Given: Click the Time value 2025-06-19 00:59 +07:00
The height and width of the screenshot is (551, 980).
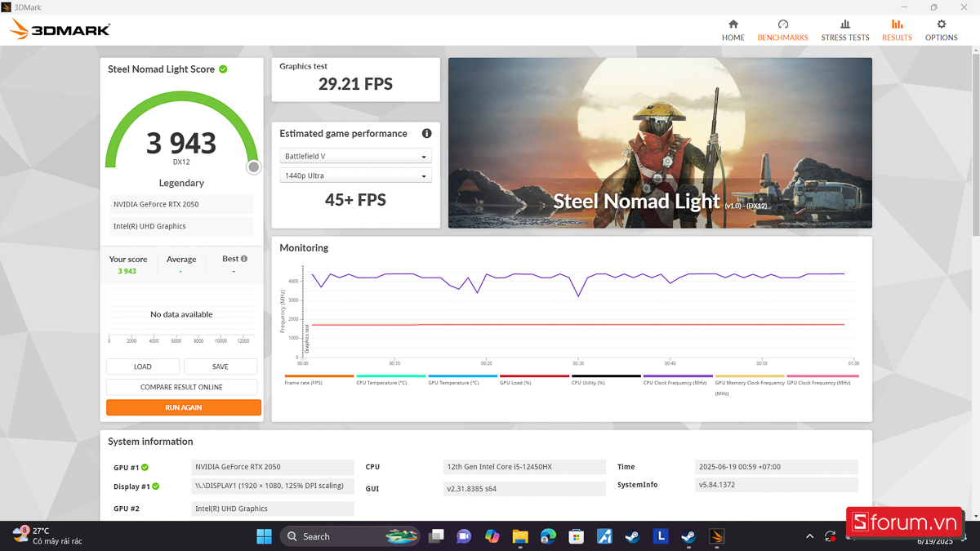Looking at the screenshot, I should pyautogui.click(x=776, y=467).
